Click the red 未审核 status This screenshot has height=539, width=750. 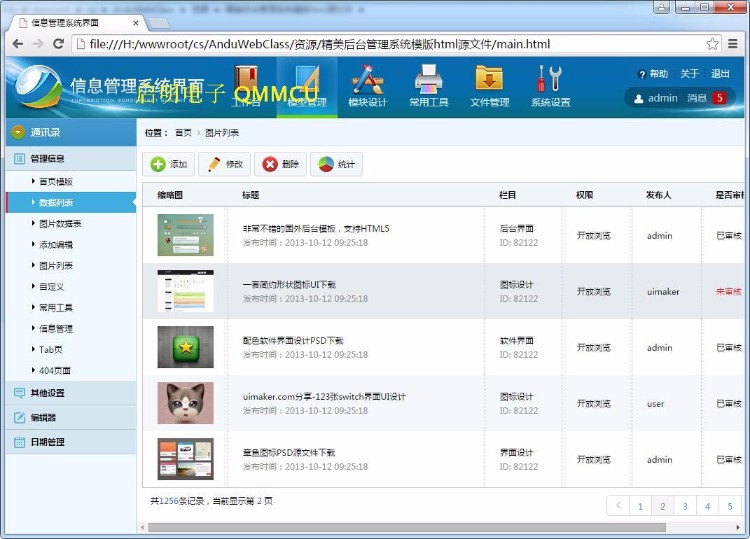pos(728,291)
